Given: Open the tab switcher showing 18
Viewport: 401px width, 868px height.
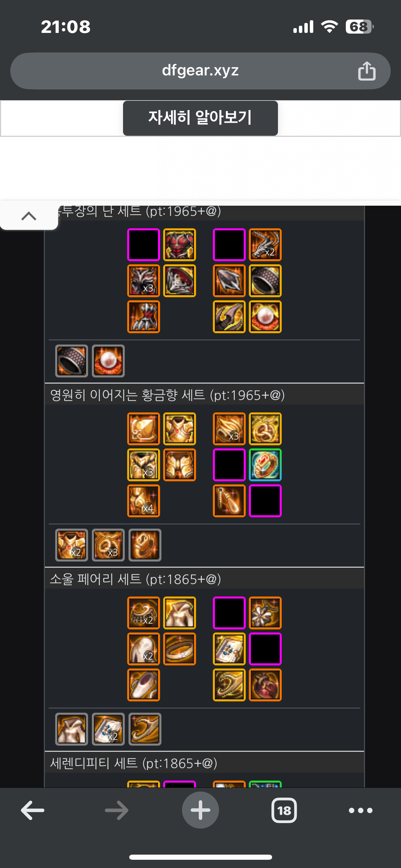Looking at the screenshot, I should [284, 810].
